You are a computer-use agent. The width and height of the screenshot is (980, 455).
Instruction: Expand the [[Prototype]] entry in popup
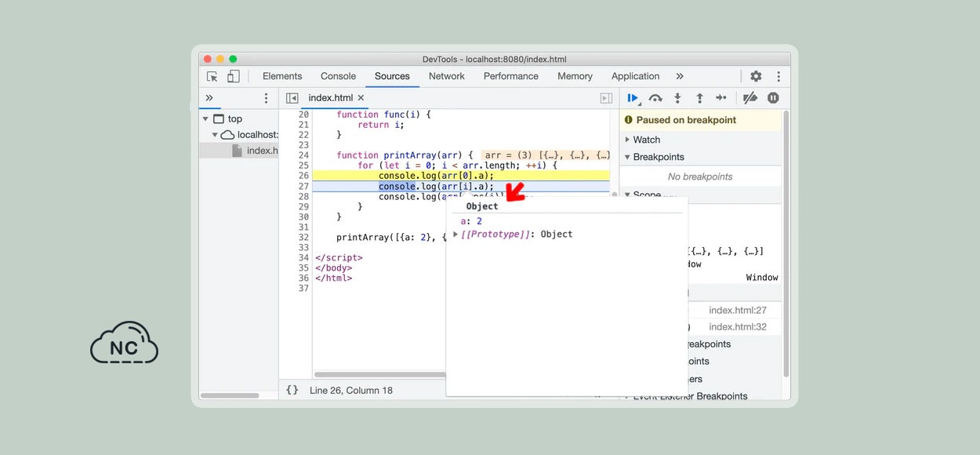[x=456, y=234]
